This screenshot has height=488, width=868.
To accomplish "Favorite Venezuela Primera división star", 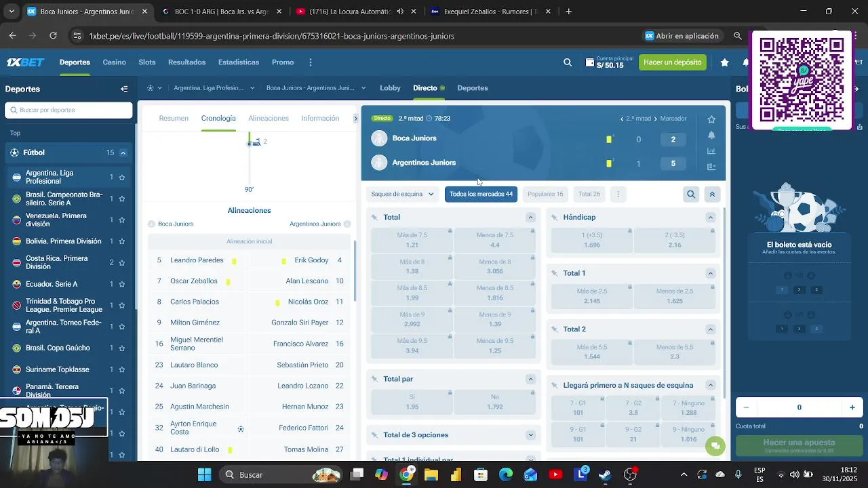I will [x=122, y=220].
